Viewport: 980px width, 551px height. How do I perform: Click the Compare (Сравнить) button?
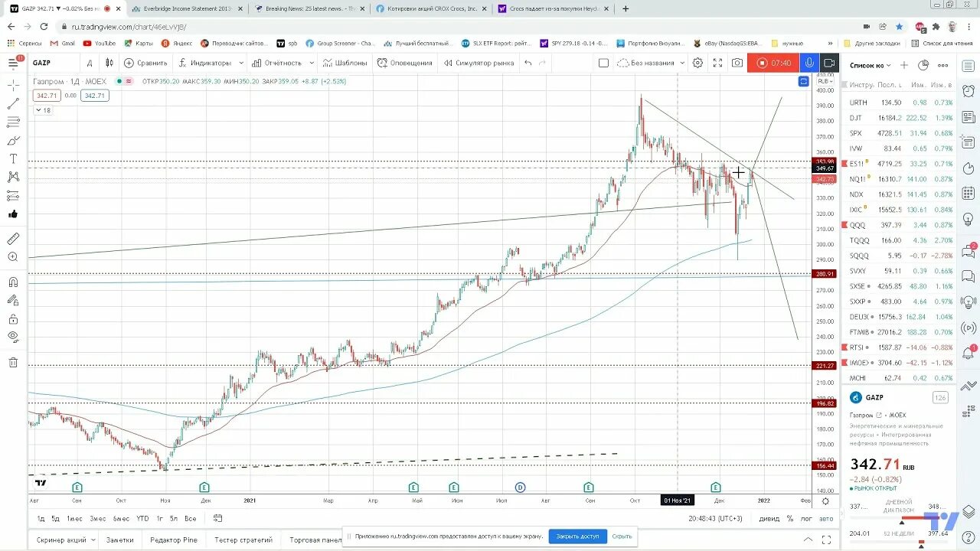tap(145, 63)
